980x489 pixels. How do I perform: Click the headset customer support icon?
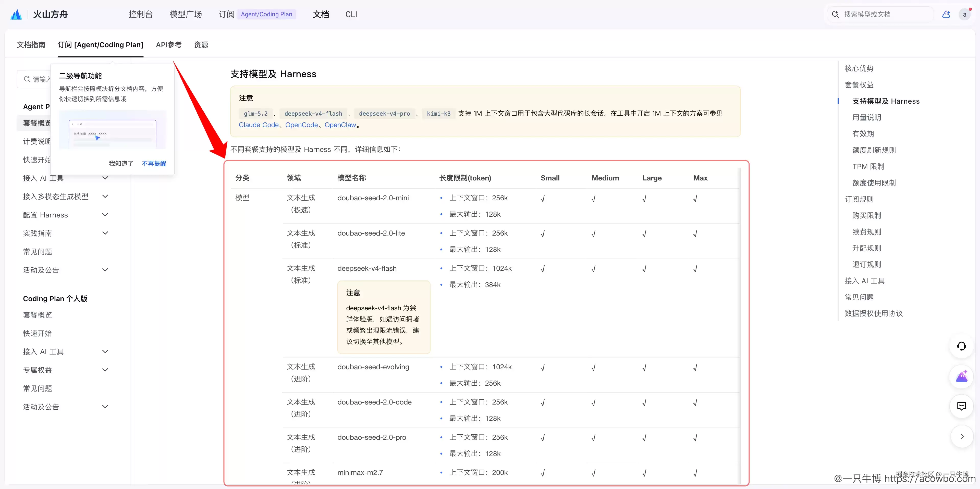pos(961,346)
